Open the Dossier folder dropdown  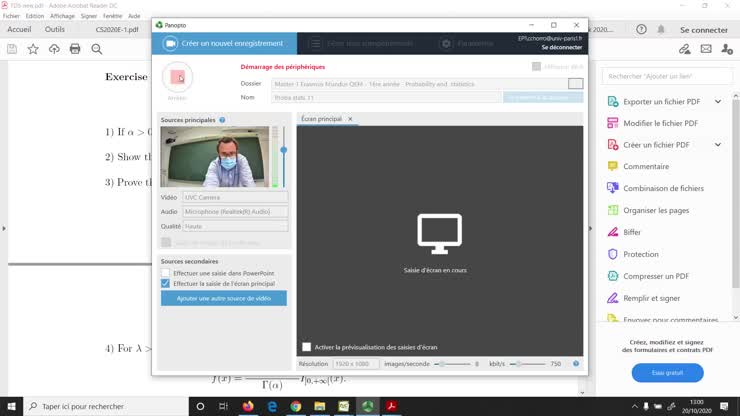click(x=575, y=84)
